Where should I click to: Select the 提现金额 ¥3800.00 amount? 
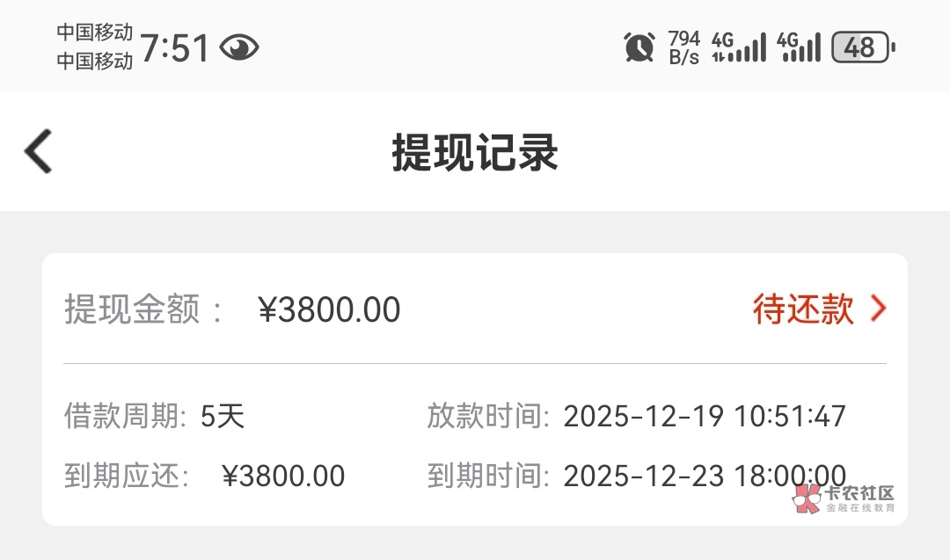tap(329, 309)
